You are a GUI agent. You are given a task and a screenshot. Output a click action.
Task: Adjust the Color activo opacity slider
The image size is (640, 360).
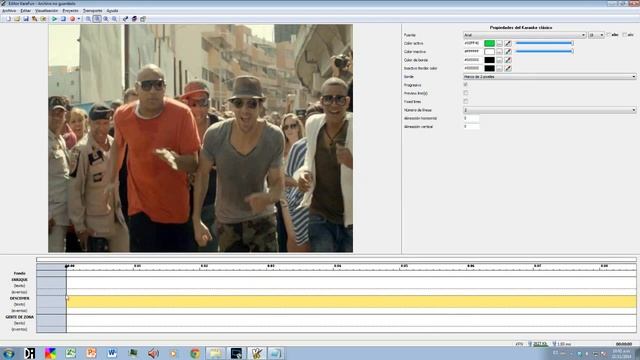pos(544,43)
